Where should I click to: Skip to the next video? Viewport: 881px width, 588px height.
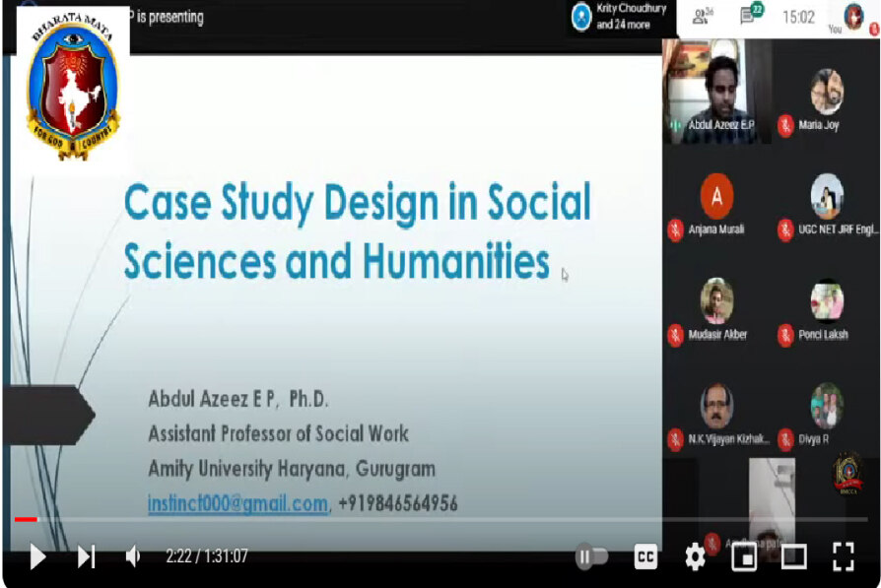pyautogui.click(x=87, y=556)
